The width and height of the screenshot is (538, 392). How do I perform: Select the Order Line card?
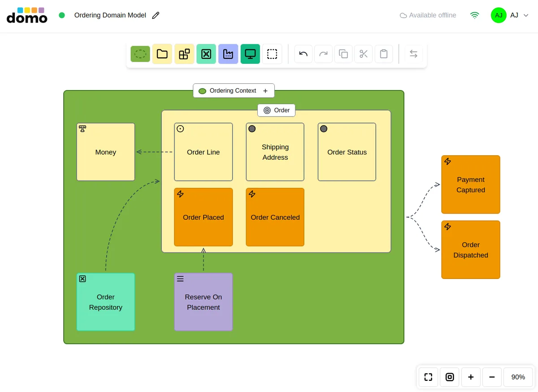pos(204,152)
